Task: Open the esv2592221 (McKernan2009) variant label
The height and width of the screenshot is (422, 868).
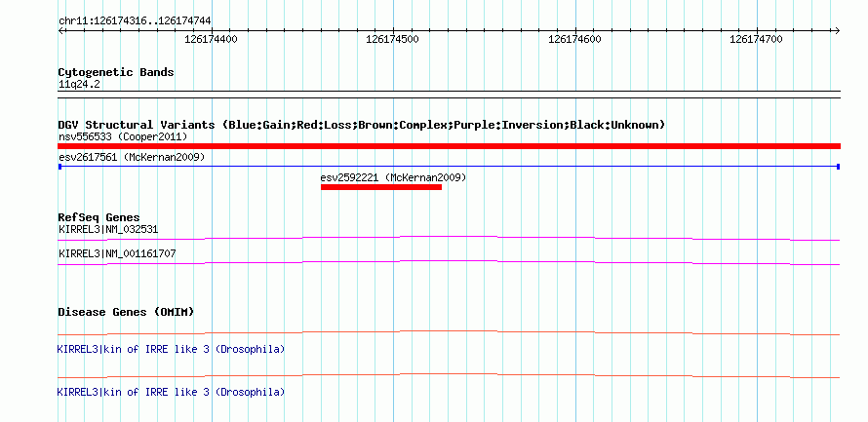Action: point(393,178)
